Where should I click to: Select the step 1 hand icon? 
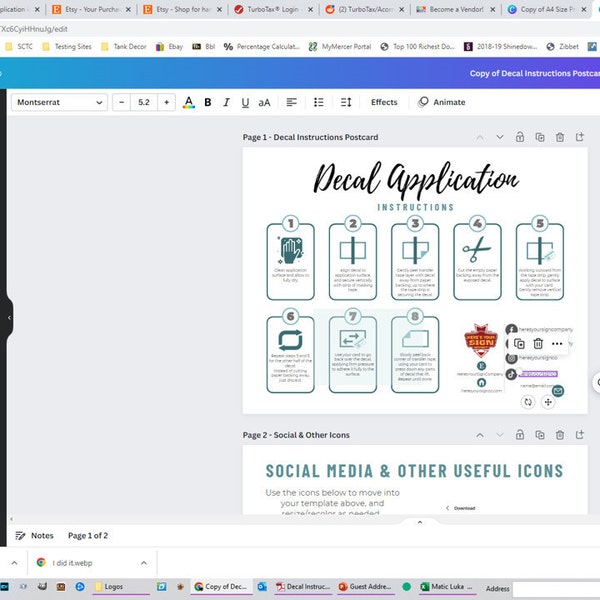291,250
